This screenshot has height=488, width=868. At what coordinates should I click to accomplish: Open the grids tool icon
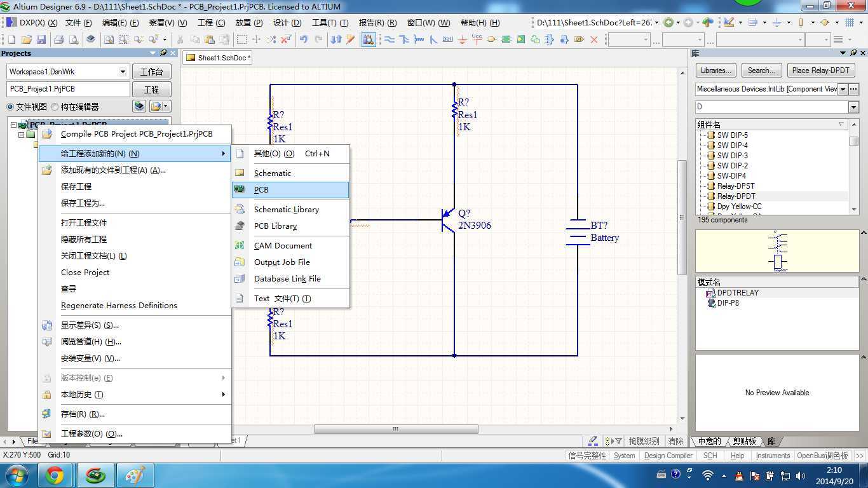tap(850, 22)
